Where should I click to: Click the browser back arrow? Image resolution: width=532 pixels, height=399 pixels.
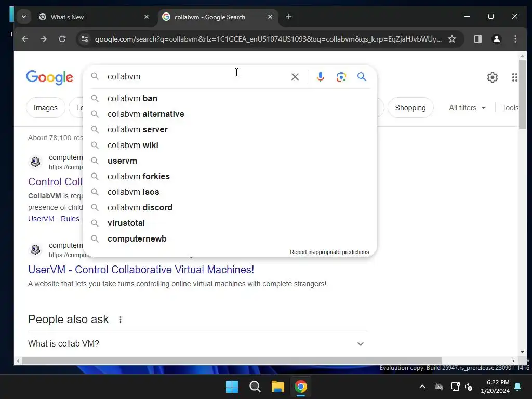(x=25, y=39)
